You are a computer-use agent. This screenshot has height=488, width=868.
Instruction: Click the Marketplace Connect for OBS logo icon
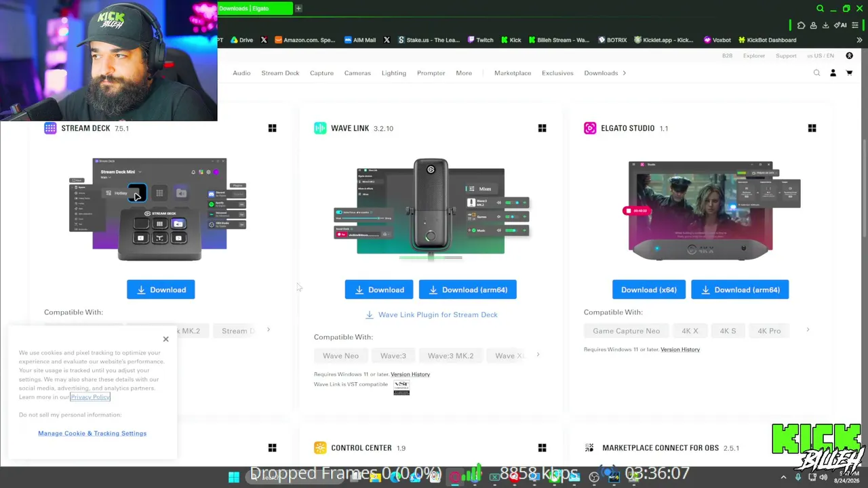pyautogui.click(x=589, y=447)
